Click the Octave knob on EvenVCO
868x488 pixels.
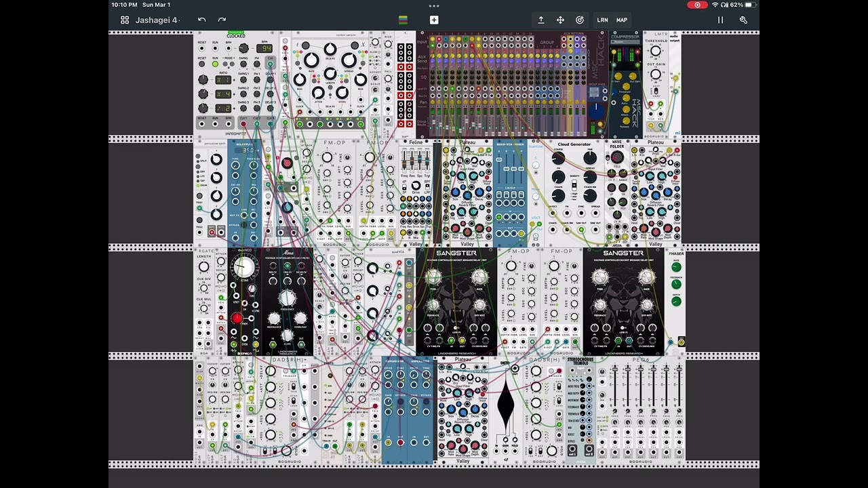[243, 267]
